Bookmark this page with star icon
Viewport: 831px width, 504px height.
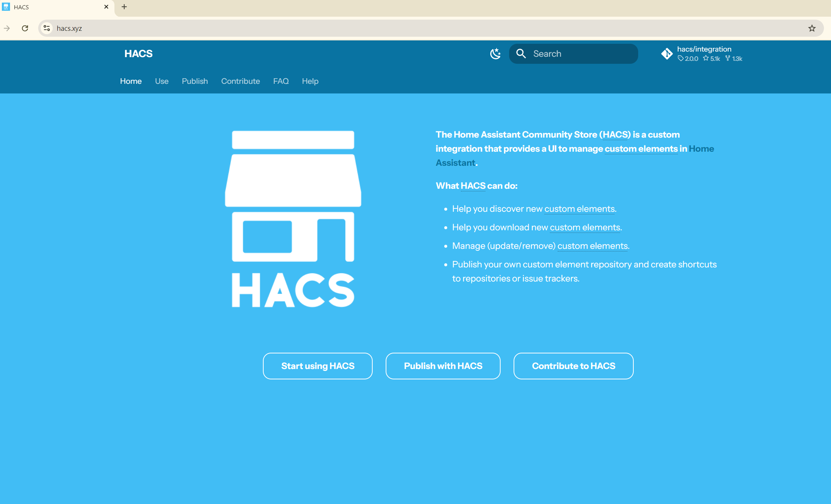tap(812, 28)
